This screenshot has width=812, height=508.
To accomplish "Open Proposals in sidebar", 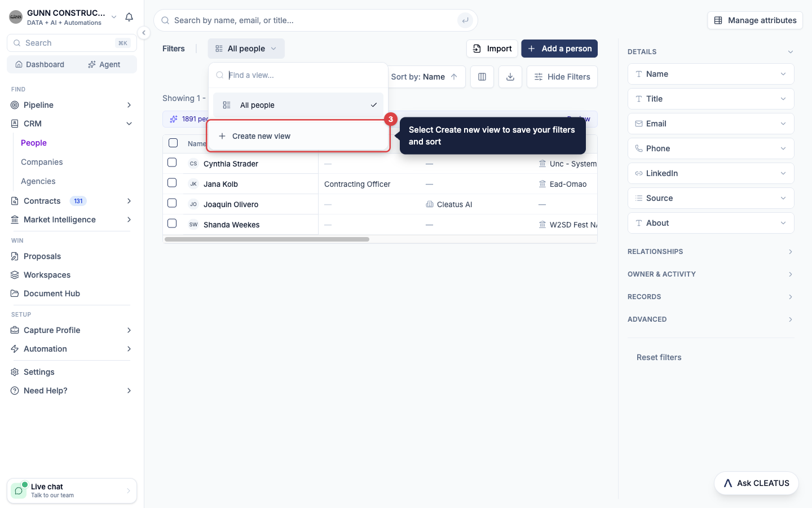I will pyautogui.click(x=72, y=256).
